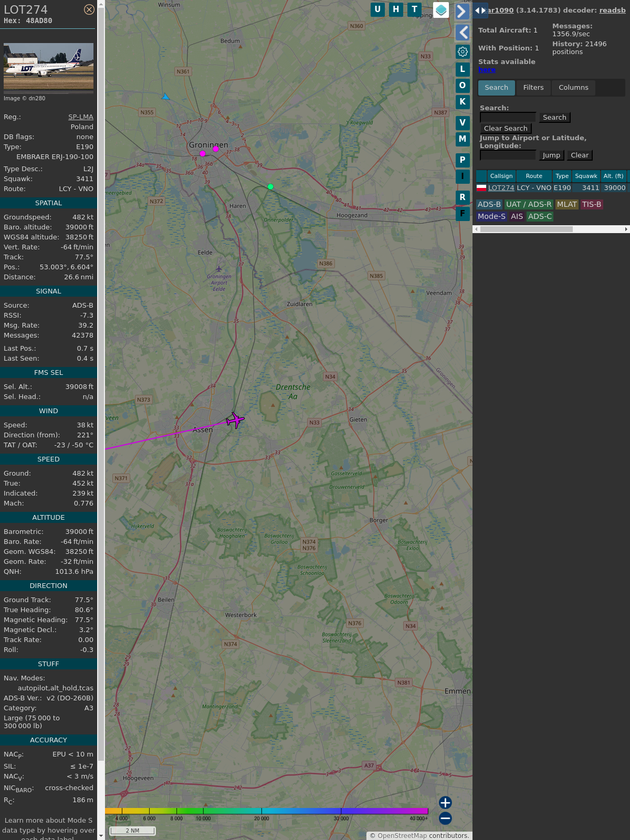This screenshot has width=630, height=840.
Task: Toggle the I map button
Action: [x=463, y=176]
